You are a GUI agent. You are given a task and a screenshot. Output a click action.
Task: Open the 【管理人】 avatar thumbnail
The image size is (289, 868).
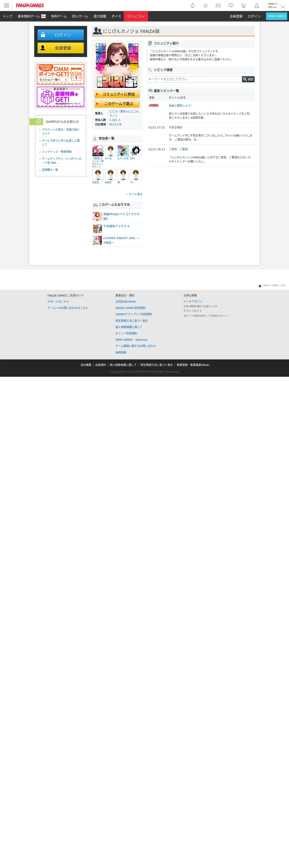[98, 151]
